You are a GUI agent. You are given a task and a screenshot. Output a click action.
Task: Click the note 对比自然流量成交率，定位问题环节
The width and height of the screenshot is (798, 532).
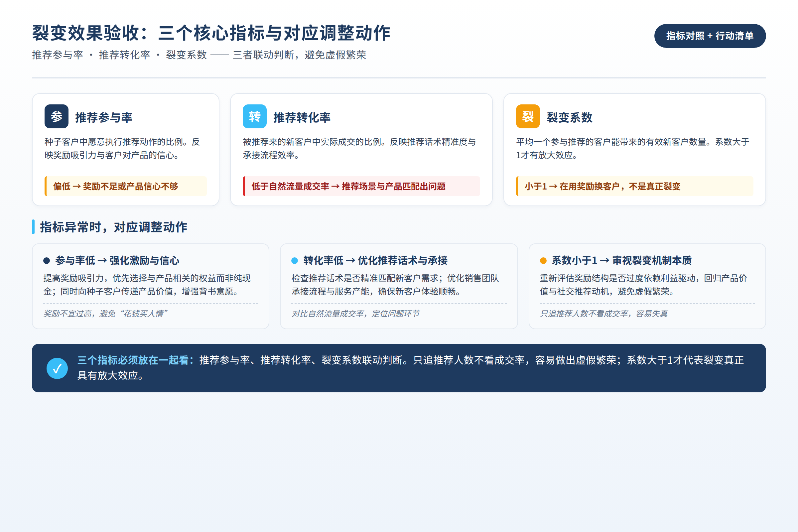(x=355, y=314)
